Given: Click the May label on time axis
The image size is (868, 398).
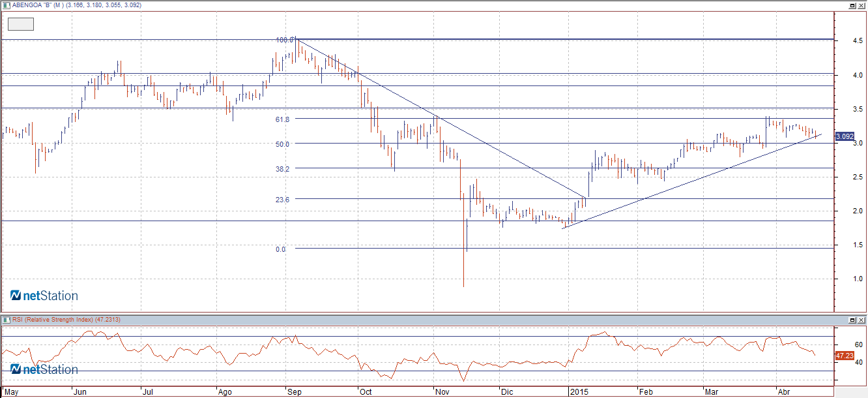Looking at the screenshot, I should point(10,392).
